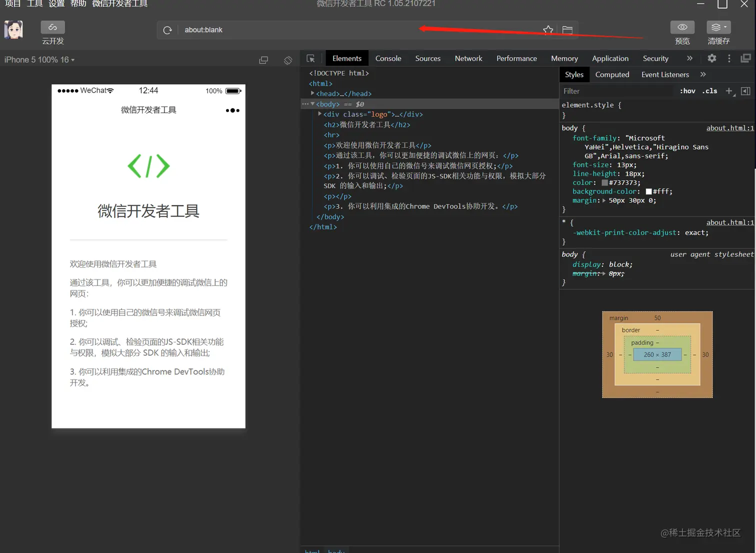Image resolution: width=756 pixels, height=553 pixels.
Task: Open the 项目 menu
Action: pyautogui.click(x=13, y=4)
